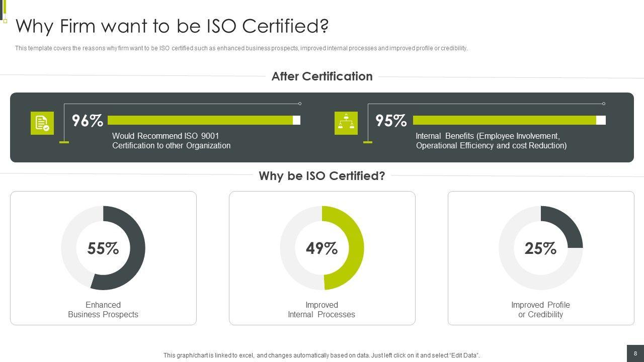
Task: Click the footer note about Edit Data
Action: (321, 355)
